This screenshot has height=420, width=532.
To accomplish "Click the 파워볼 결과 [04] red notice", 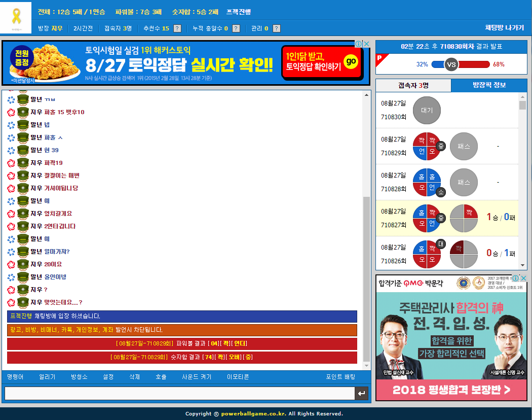I will pos(182,343).
